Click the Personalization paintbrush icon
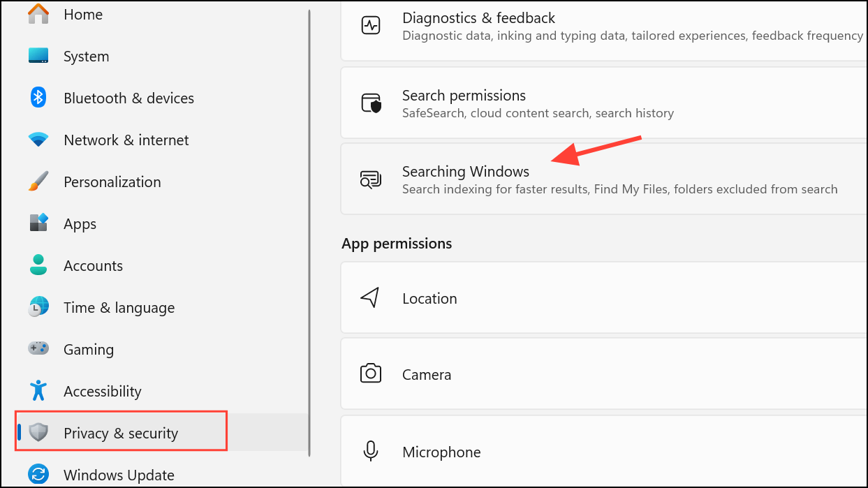The height and width of the screenshot is (488, 868). coord(38,182)
